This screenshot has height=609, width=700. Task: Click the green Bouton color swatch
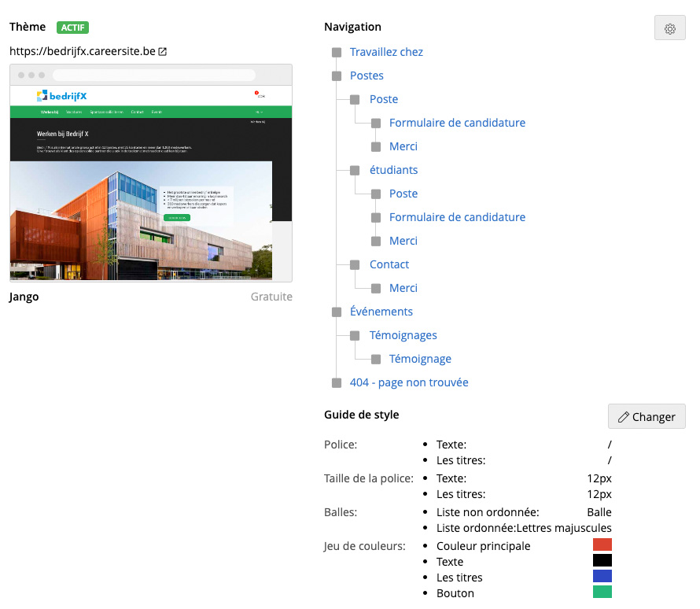click(x=602, y=592)
